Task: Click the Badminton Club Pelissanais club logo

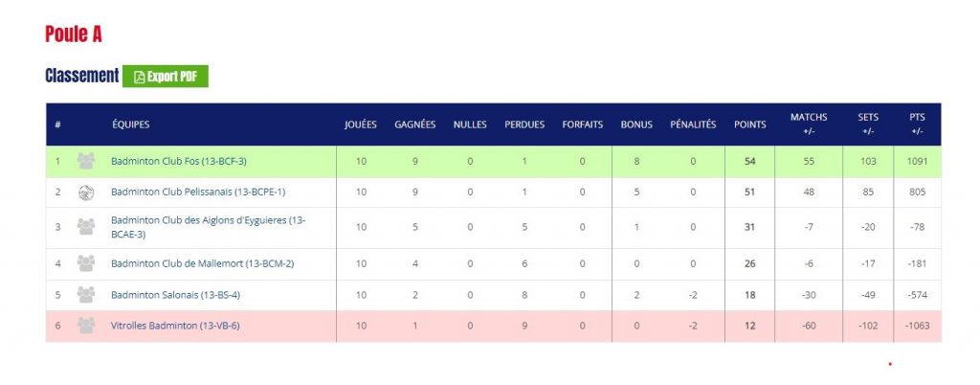Action: pos(86,192)
